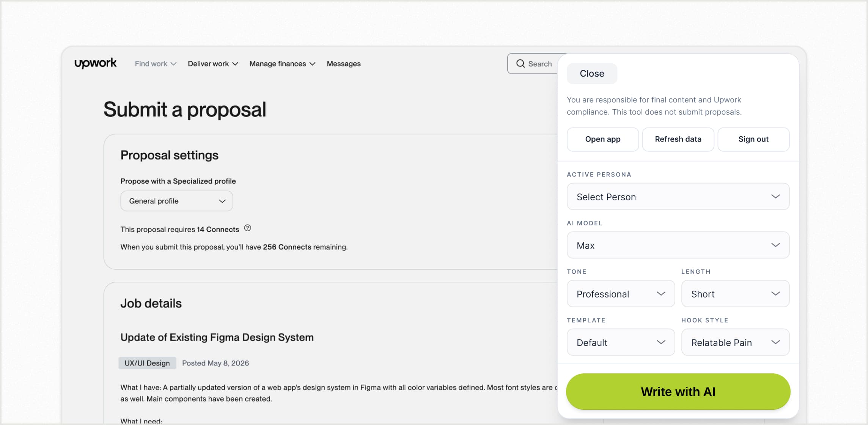Open the Manage finances menu
This screenshot has height=425, width=868.
pos(282,64)
